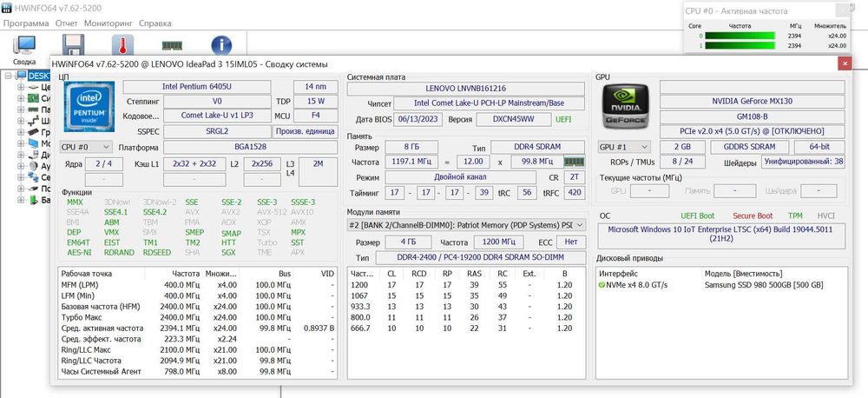Viewport: 868px width, 398px height.
Task: Open sensors via the thermometer toolbar icon
Action: coord(122,45)
